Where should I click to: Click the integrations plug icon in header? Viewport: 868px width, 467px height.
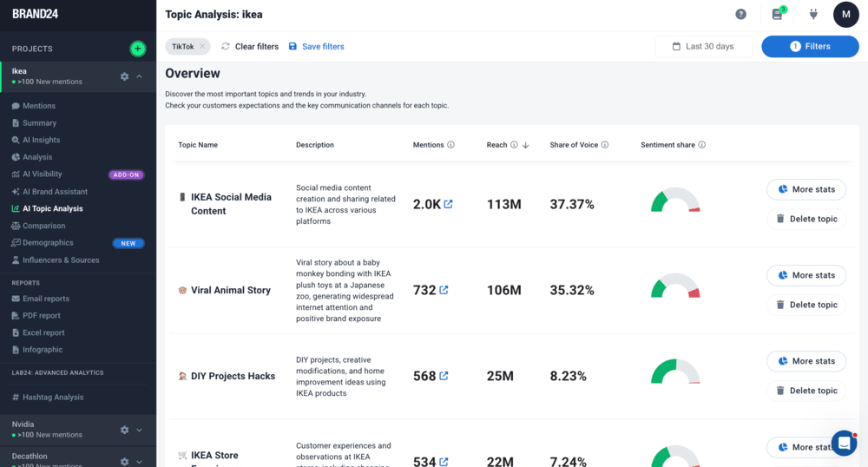813,14
